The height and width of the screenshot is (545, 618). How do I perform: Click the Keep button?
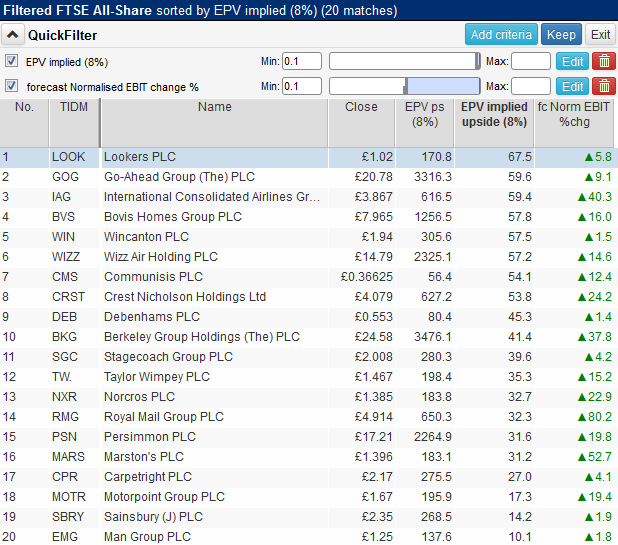561,35
